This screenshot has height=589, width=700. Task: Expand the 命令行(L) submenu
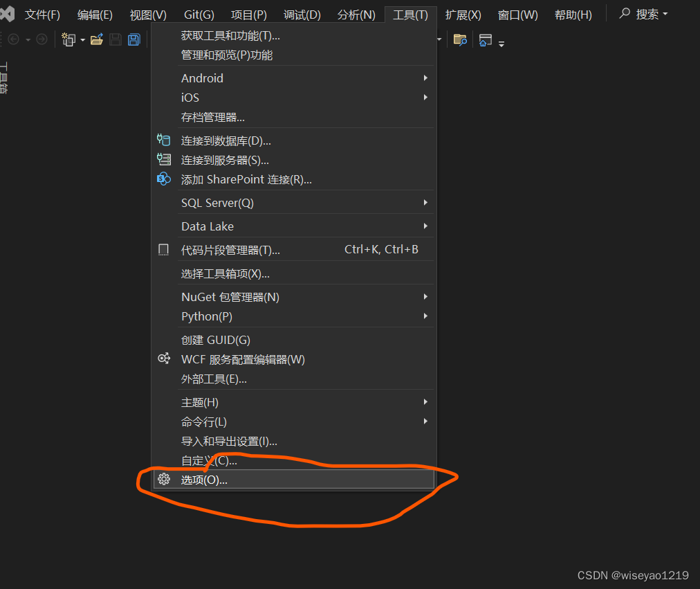pos(425,422)
